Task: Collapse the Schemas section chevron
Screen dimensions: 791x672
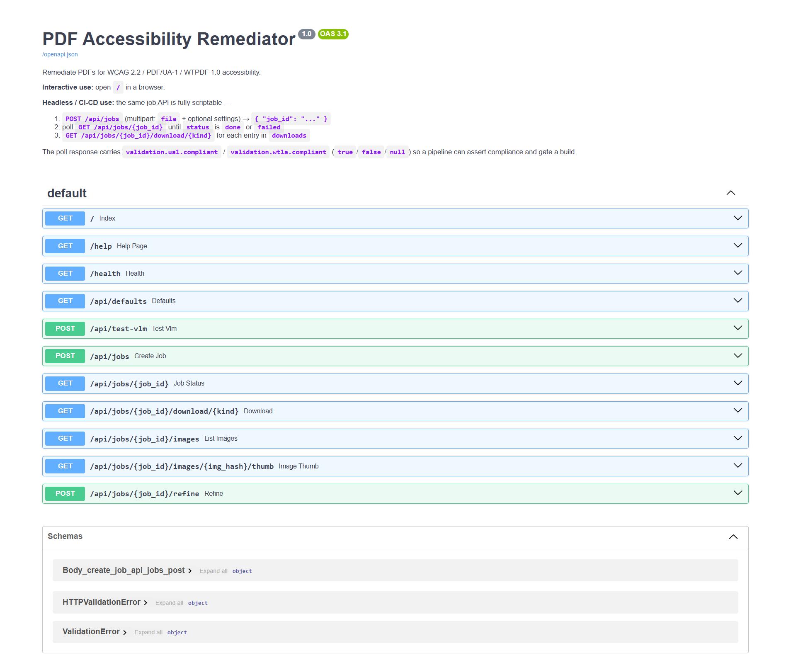Action: 733,537
